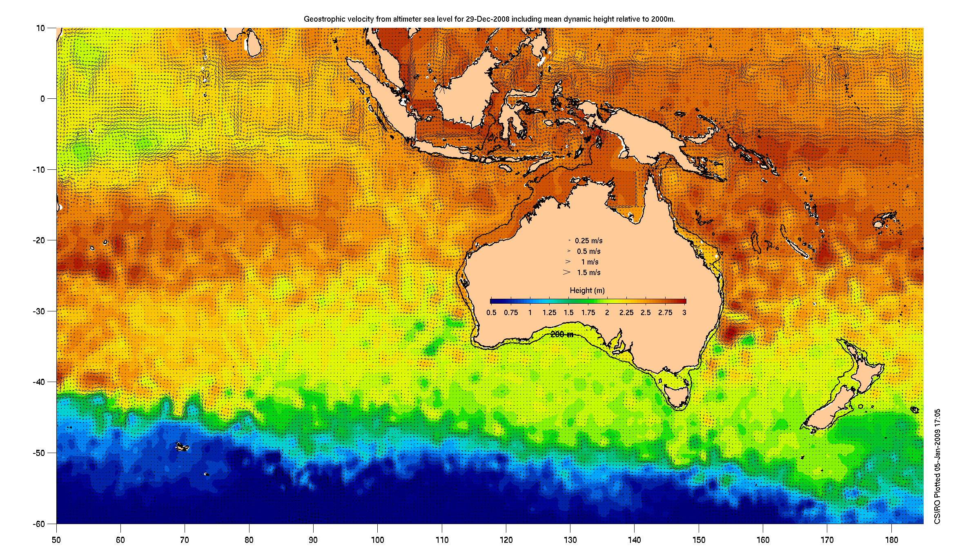The width and height of the screenshot is (980, 551).
Task: Click the x-axis longitude label '110'
Action: point(442,540)
